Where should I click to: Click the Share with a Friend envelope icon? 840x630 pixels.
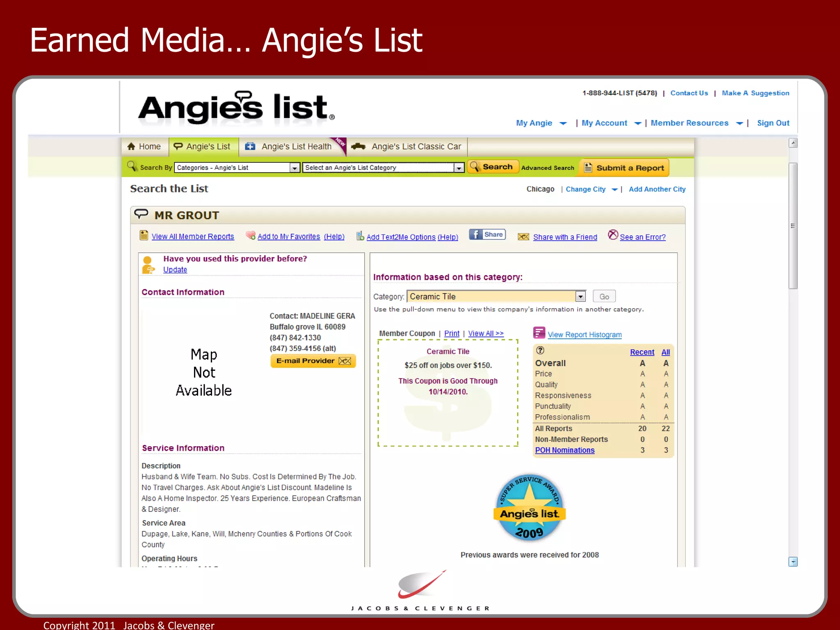523,237
